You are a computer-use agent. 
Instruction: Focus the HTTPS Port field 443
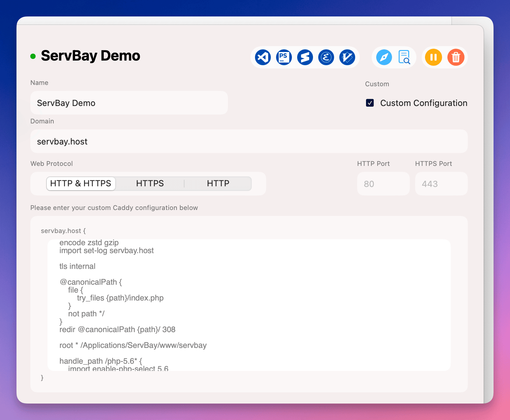point(441,184)
